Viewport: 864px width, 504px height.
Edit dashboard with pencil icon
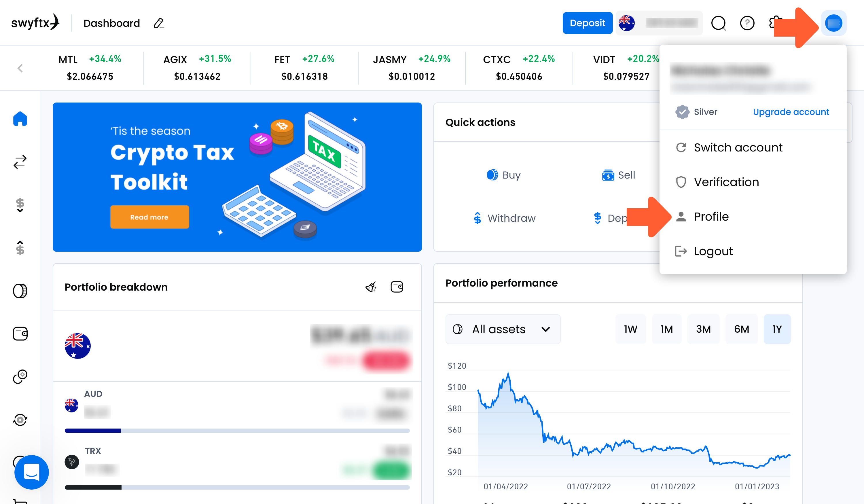pos(159,23)
